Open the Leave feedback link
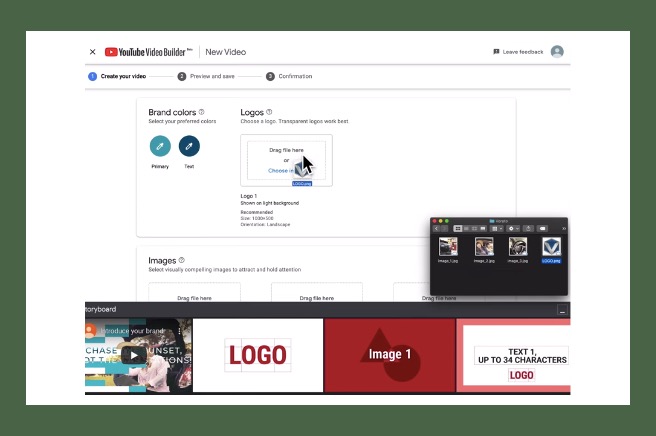Image resolution: width=656 pixels, height=436 pixels. click(518, 52)
